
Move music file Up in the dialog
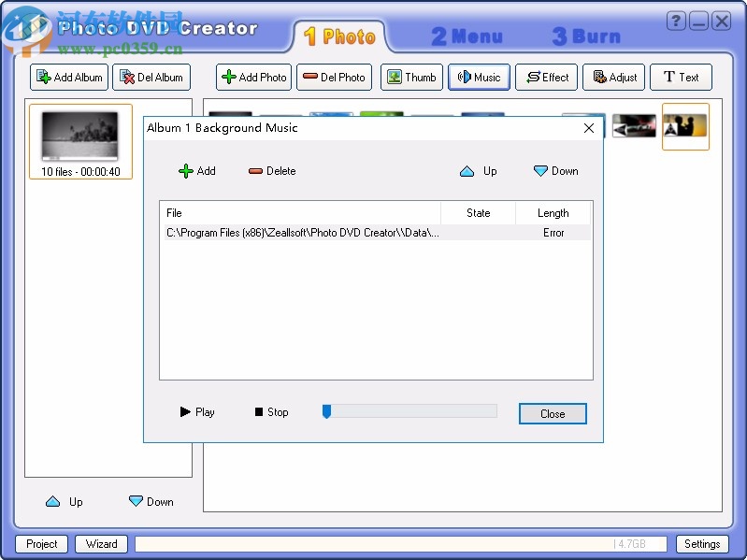point(479,171)
